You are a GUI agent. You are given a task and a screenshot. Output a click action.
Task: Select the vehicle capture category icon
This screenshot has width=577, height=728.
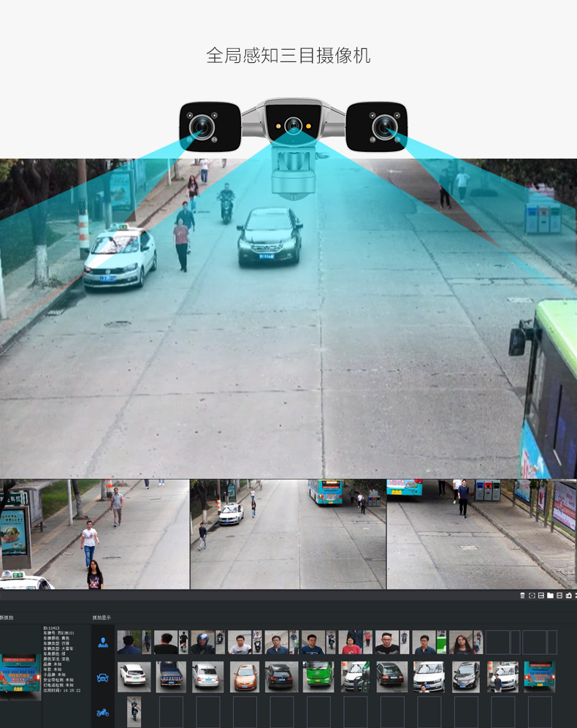103,678
